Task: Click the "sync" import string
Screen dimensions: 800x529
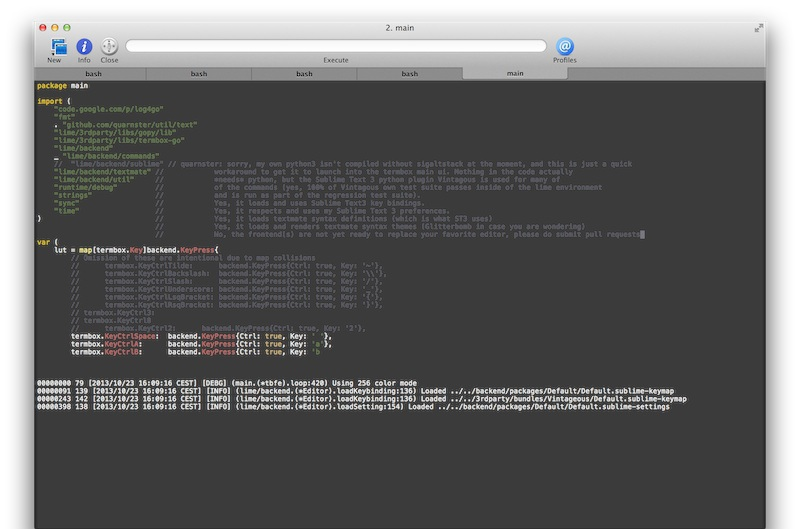Action: 66,203
